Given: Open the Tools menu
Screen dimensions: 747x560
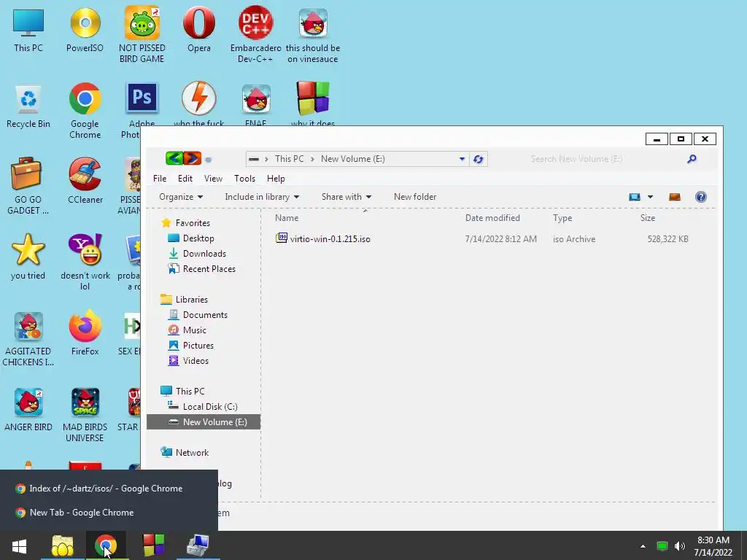Looking at the screenshot, I should (244, 179).
